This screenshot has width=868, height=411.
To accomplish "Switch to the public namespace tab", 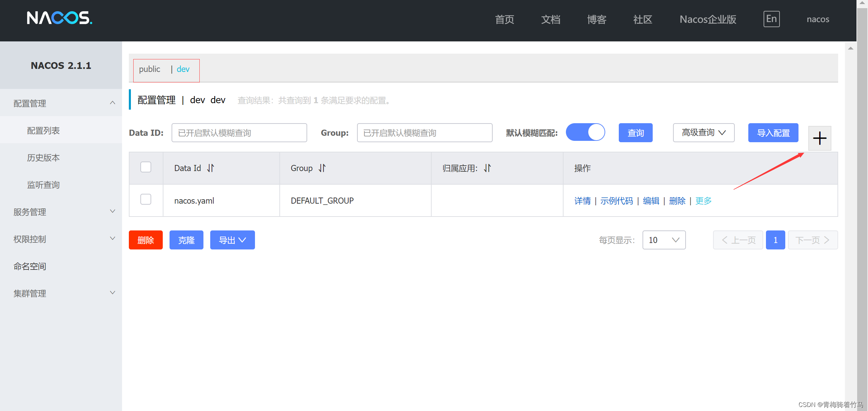I will coord(150,69).
